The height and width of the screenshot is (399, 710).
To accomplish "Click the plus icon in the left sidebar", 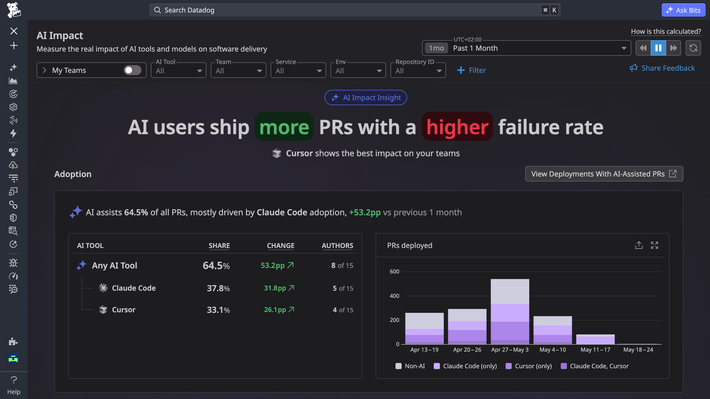I will click(14, 46).
